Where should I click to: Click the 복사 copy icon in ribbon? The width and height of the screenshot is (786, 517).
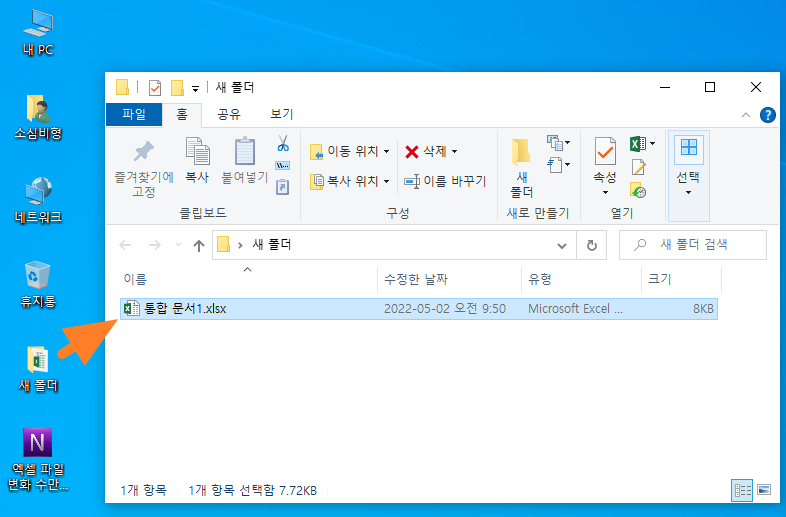198,151
